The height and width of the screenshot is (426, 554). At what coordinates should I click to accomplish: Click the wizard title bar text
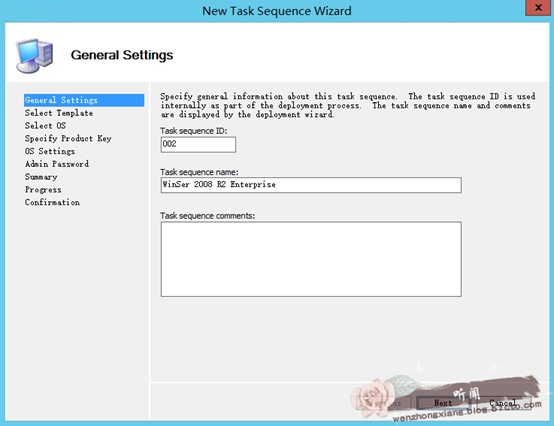(x=277, y=11)
